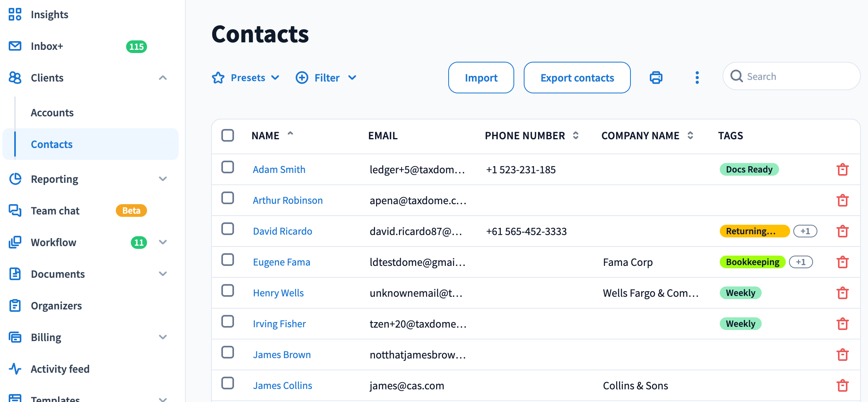Click the Activity feed pulse icon
This screenshot has width=868, height=402.
point(15,369)
